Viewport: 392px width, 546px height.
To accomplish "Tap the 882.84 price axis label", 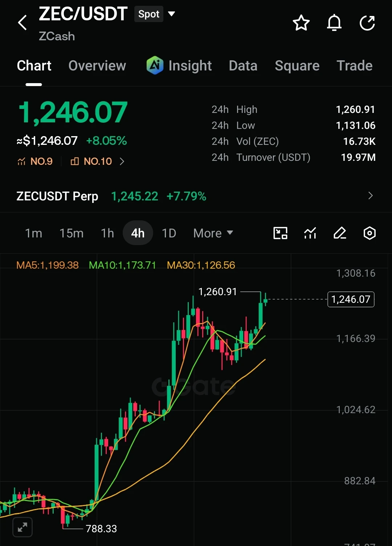I will [360, 481].
